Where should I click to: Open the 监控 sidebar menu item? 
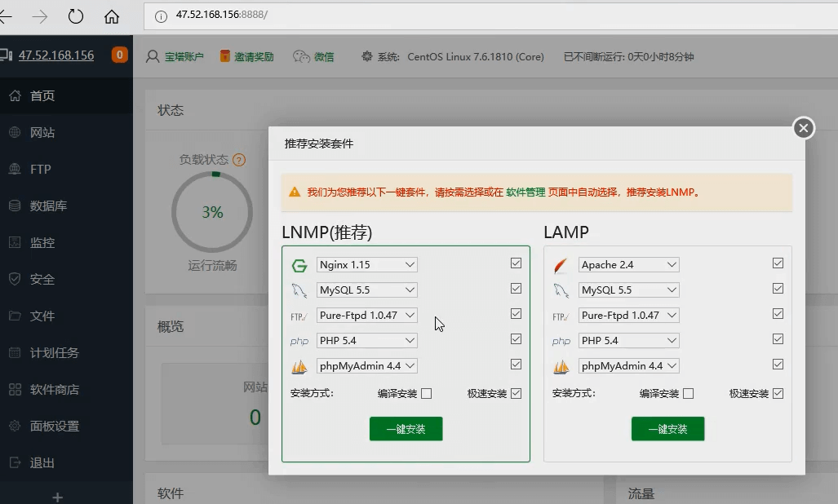click(x=66, y=242)
